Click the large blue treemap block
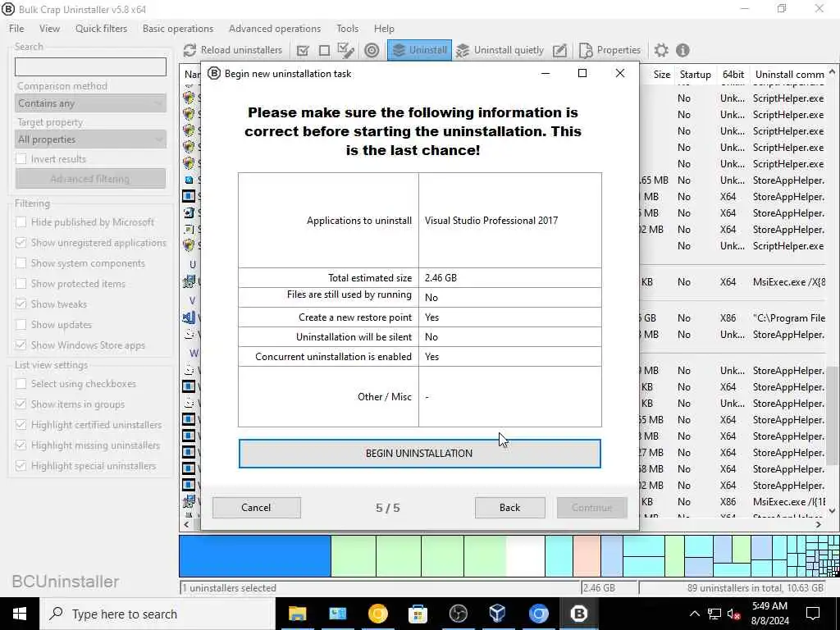This screenshot has height=630, width=840. point(255,556)
